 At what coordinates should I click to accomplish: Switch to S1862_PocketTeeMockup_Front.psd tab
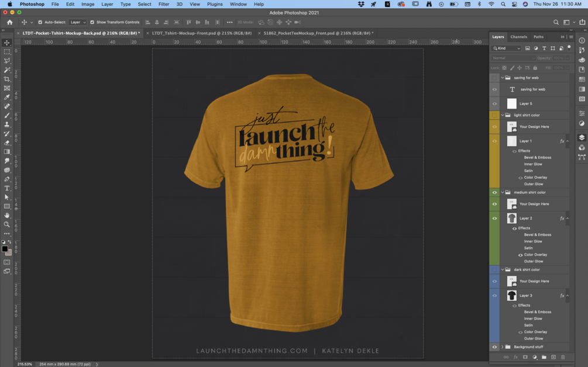pos(318,33)
